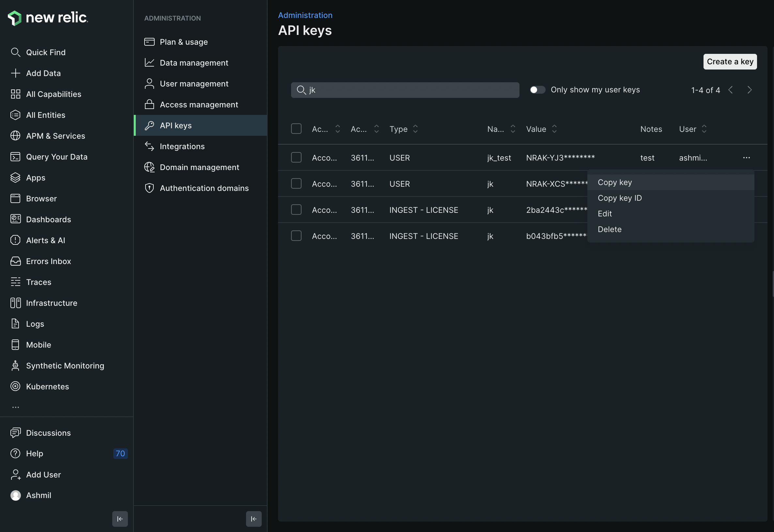
Task: Select Copy key from context menu
Action: (670, 182)
